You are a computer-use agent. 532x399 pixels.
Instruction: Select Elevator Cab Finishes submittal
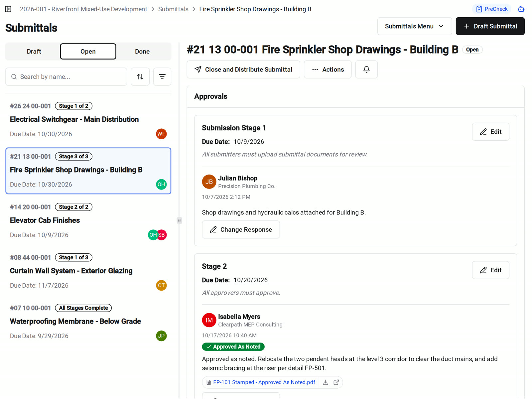click(x=88, y=221)
